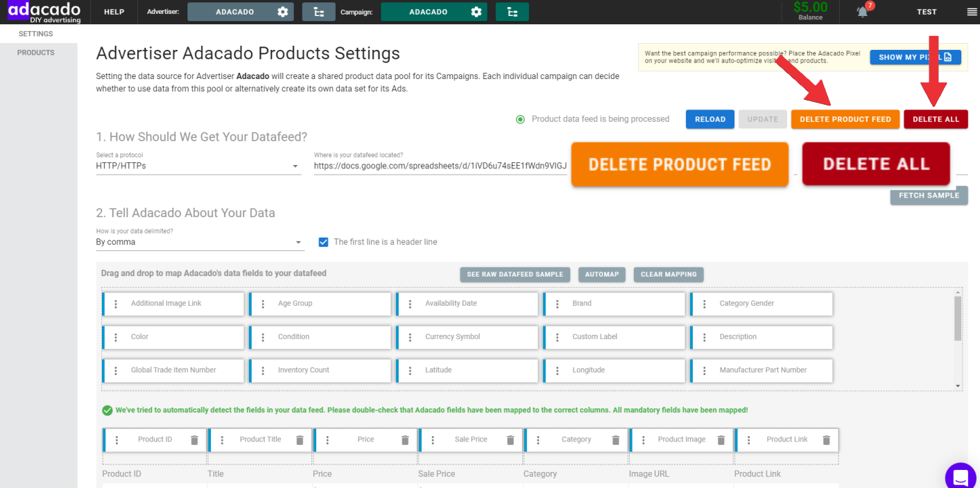980x488 pixels.
Task: Click drag handle dots of Currency Symbol
Action: [410, 337]
